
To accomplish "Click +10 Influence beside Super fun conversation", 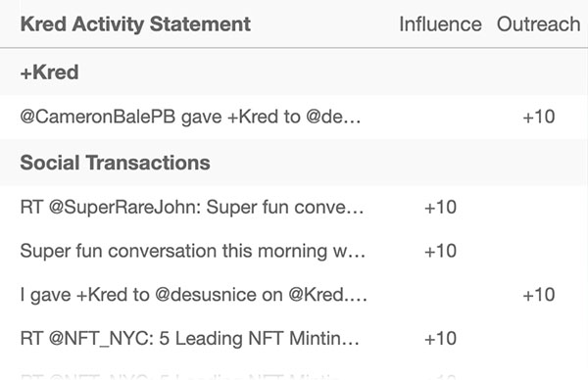I will (x=440, y=251).
